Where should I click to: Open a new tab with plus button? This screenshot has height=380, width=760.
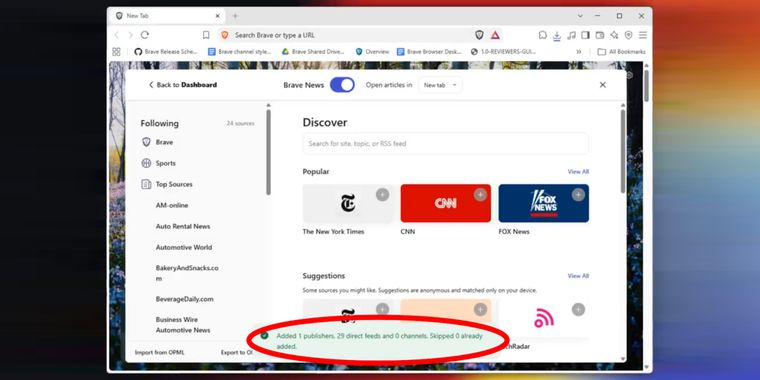[x=235, y=16]
